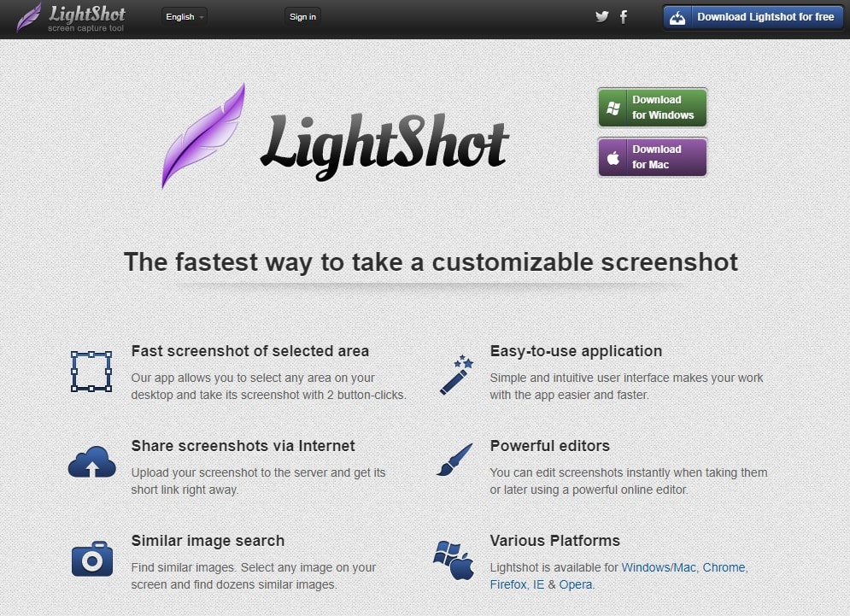Click the camera similar-image search icon
The image size is (850, 616).
click(x=92, y=559)
